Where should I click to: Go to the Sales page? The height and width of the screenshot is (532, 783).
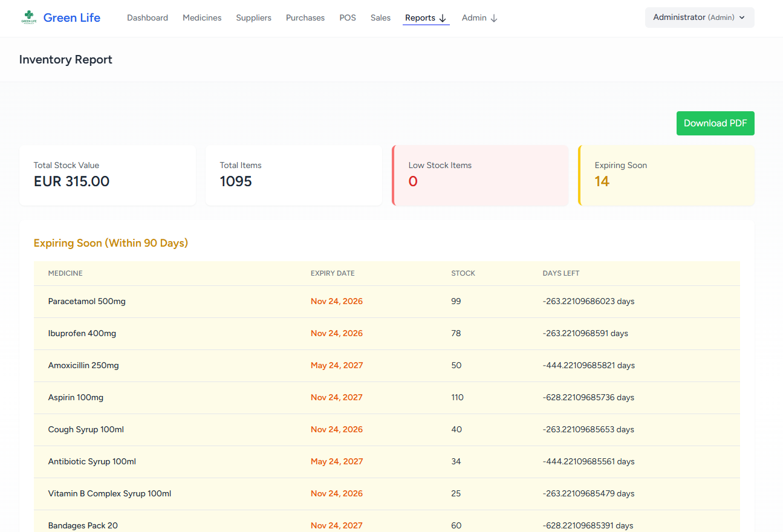point(380,18)
